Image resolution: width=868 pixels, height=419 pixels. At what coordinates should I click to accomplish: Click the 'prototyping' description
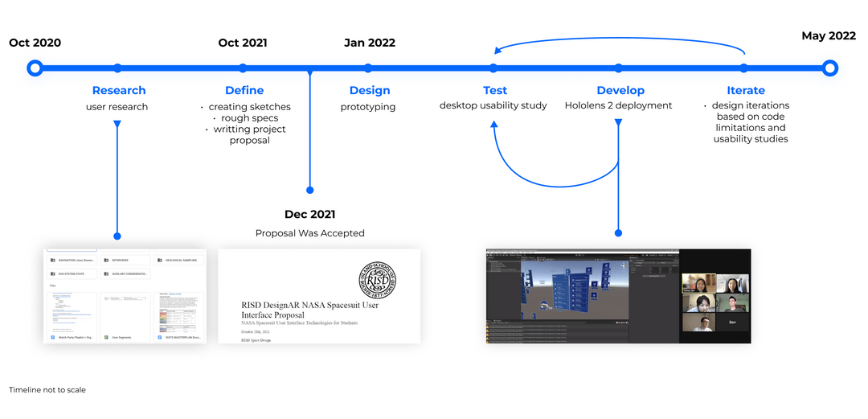click(368, 106)
